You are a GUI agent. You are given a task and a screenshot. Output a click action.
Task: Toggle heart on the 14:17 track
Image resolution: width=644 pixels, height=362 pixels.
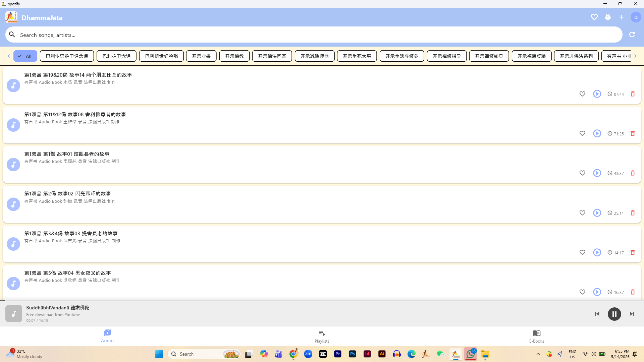point(582,252)
